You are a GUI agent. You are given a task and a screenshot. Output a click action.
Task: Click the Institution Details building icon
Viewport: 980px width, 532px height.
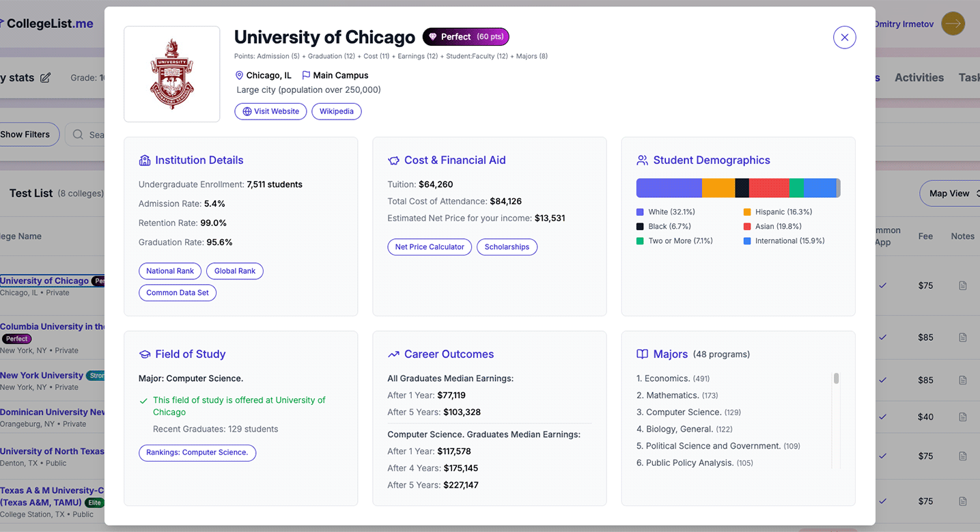click(145, 160)
